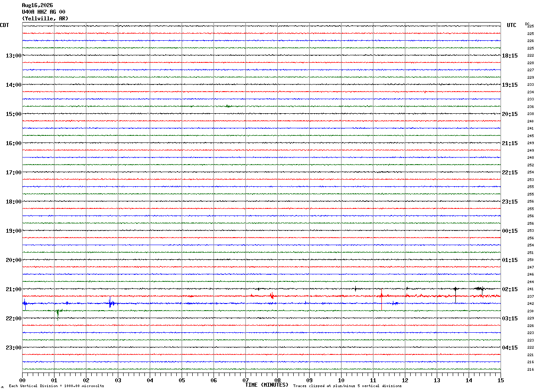Select the 15 minute tick label
Viewport: 536px width, 392px height.
click(x=501, y=380)
